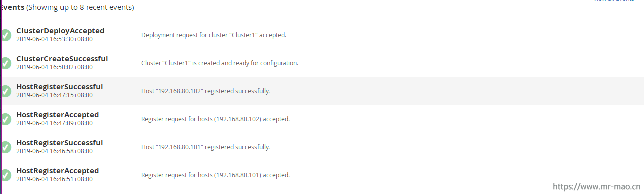Viewport: 644px width, 194px height.
Task: Click the ClusterDeployAccepted green check icon
Action: pos(6,35)
